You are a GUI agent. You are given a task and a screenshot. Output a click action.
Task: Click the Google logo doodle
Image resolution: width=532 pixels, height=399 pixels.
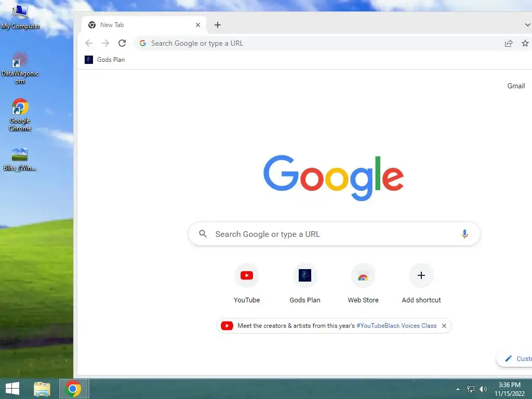pos(334,178)
